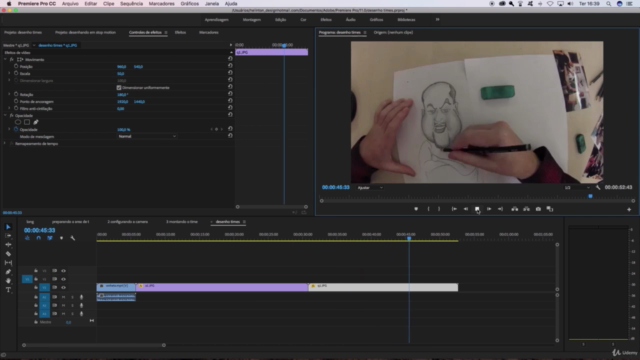This screenshot has width=640, height=360.
Task: Mute the A1 audio track
Action: coord(64,297)
